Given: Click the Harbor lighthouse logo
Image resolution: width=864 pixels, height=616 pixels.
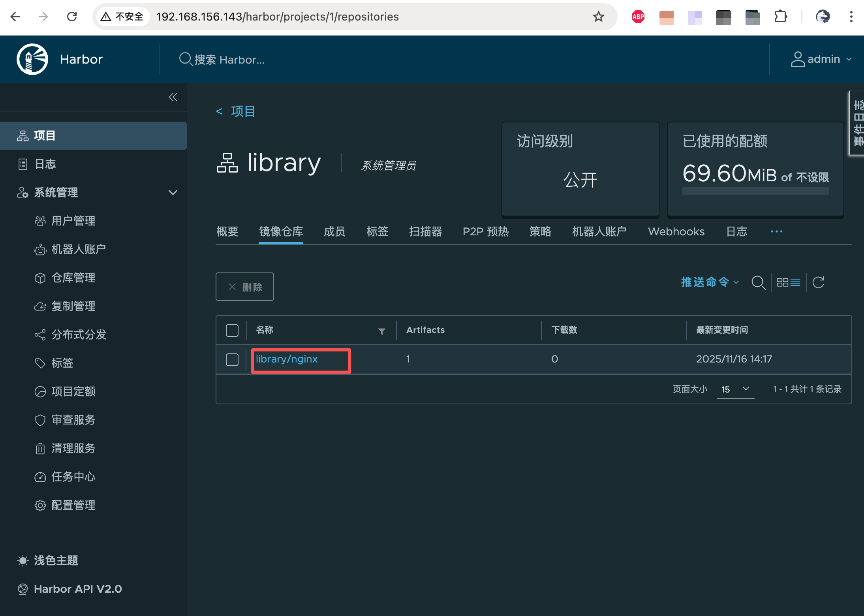Looking at the screenshot, I should pos(32,59).
